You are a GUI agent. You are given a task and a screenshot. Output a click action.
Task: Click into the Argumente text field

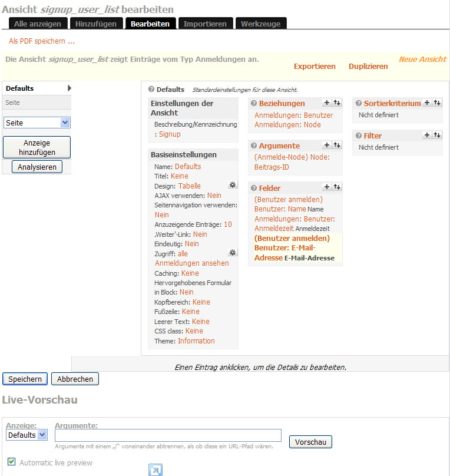click(168, 435)
